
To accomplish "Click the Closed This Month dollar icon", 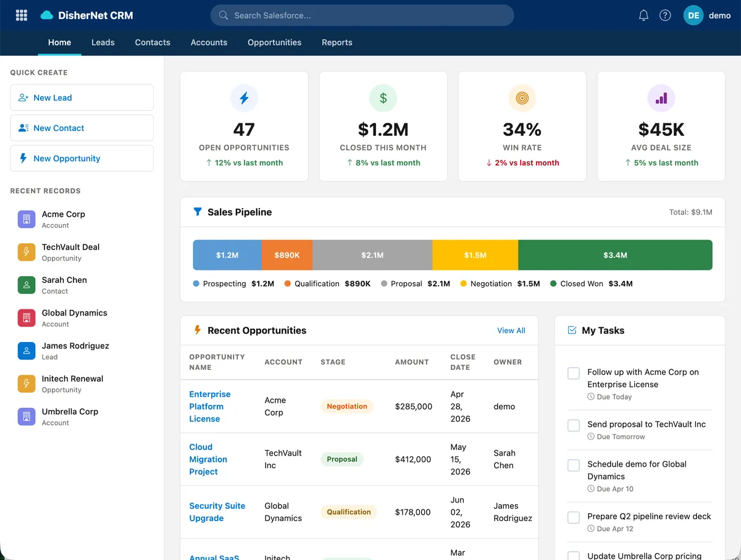I will pos(383,98).
